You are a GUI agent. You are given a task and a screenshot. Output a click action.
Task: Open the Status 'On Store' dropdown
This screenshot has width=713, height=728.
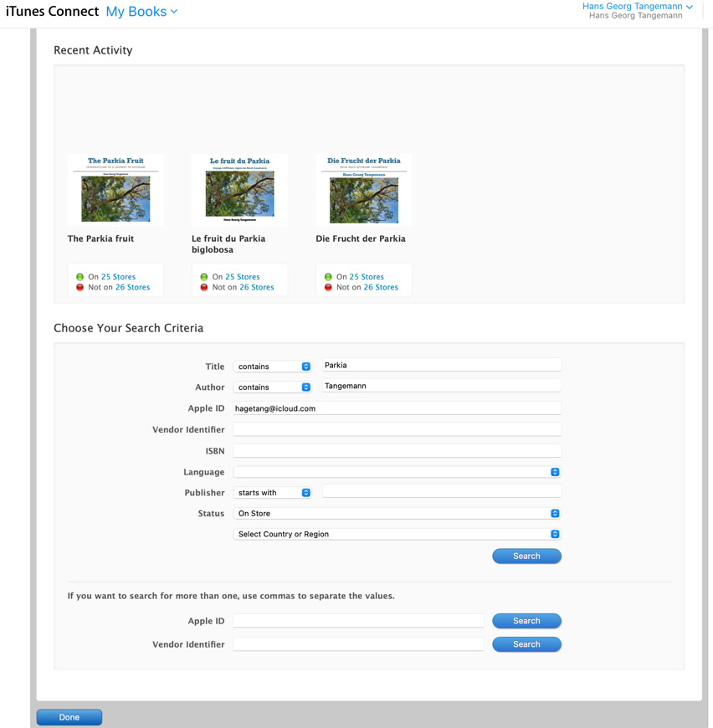[397, 514]
